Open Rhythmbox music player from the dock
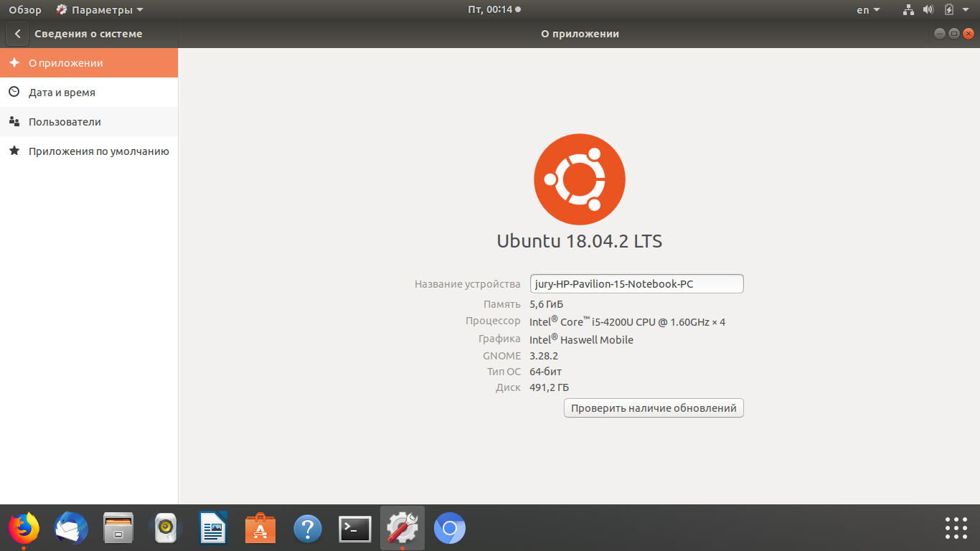 pos(166,529)
